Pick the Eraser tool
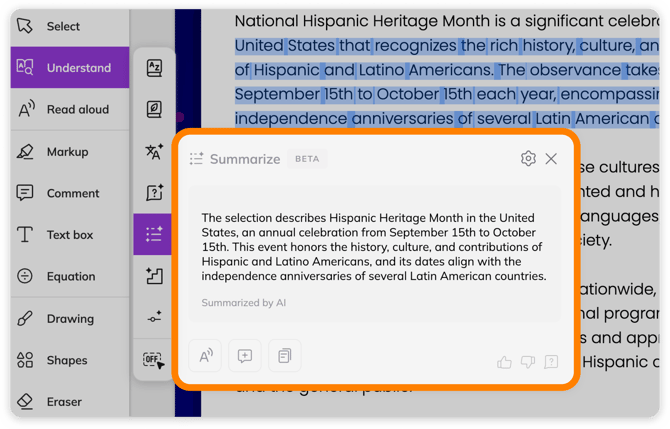 (70, 402)
